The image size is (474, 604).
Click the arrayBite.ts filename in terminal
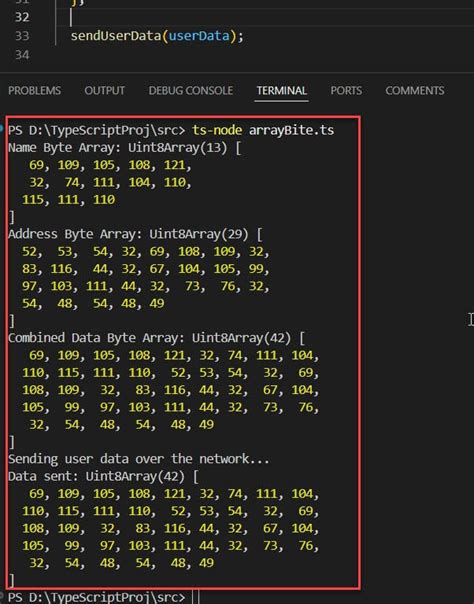pyautogui.click(x=291, y=130)
